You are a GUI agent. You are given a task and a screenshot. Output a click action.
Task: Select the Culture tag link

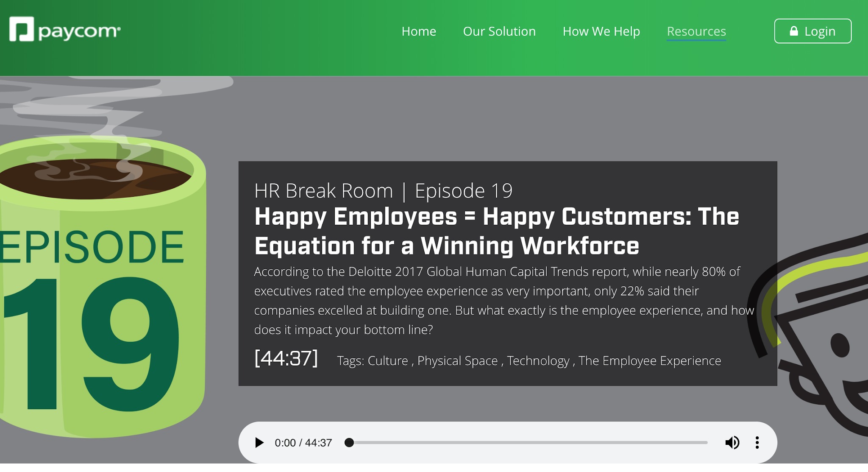click(387, 360)
